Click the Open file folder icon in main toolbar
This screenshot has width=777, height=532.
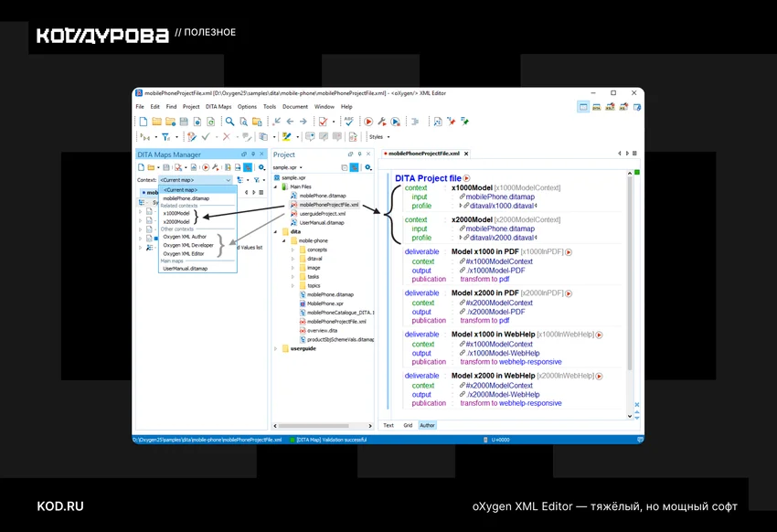(x=156, y=122)
